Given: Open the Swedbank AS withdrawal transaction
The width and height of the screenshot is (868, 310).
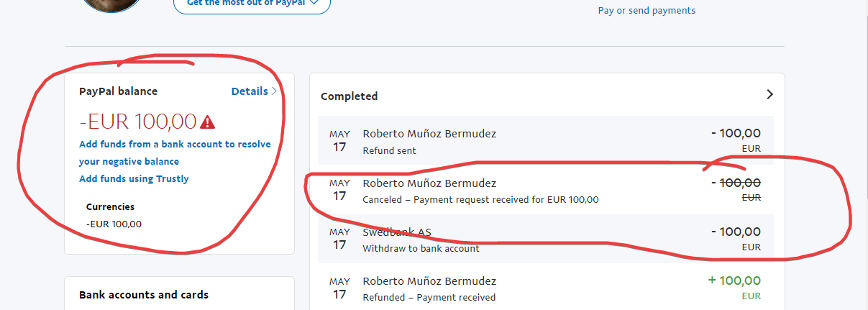Looking at the screenshot, I should point(545,240).
